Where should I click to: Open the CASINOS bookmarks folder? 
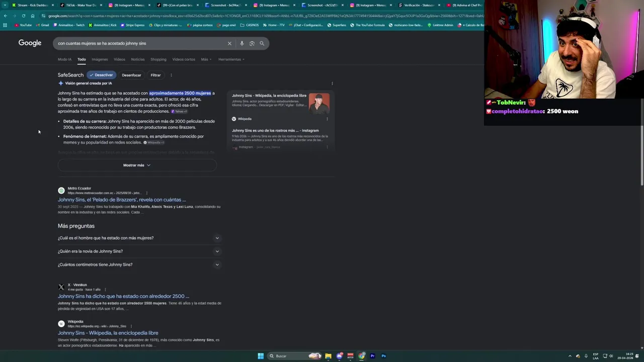250,25
